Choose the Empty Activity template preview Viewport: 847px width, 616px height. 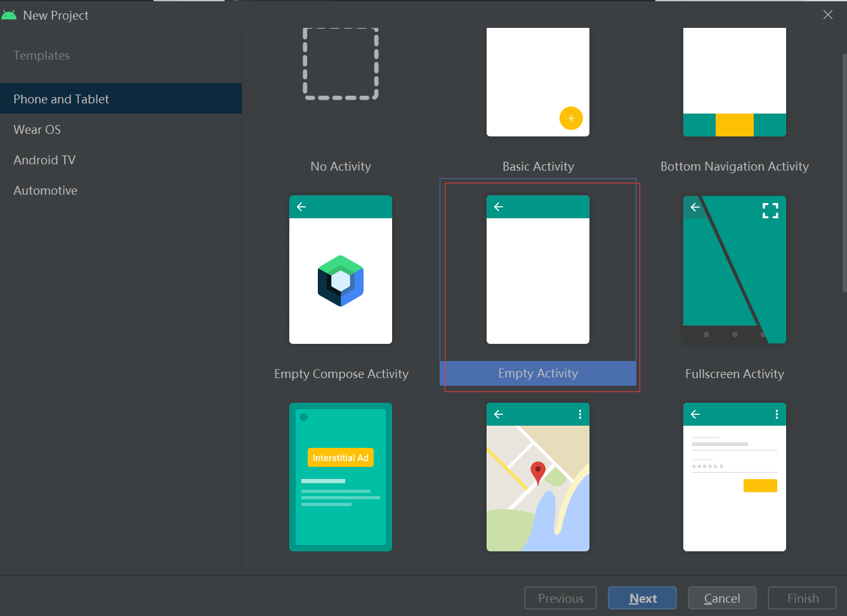pos(538,270)
